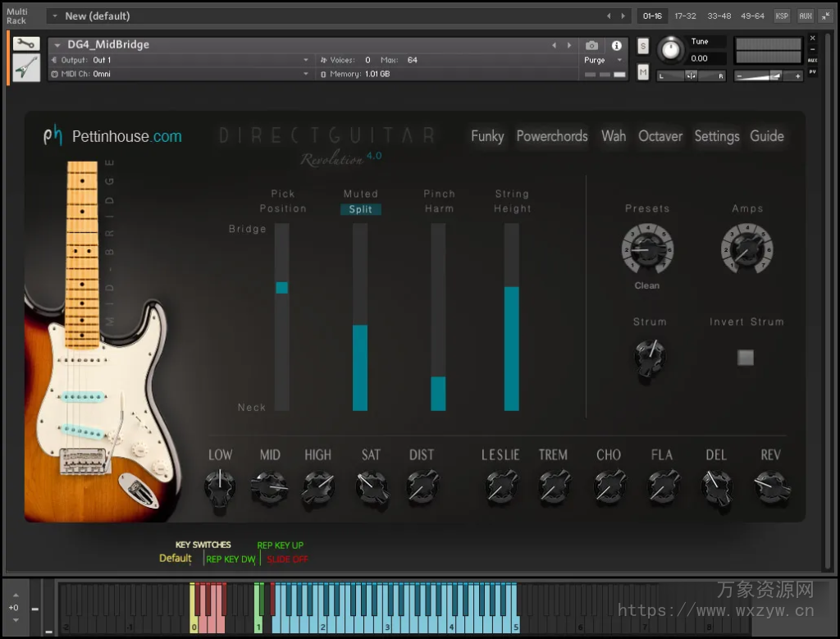Click the Presets selector knob
The image size is (840, 639).
(646, 249)
